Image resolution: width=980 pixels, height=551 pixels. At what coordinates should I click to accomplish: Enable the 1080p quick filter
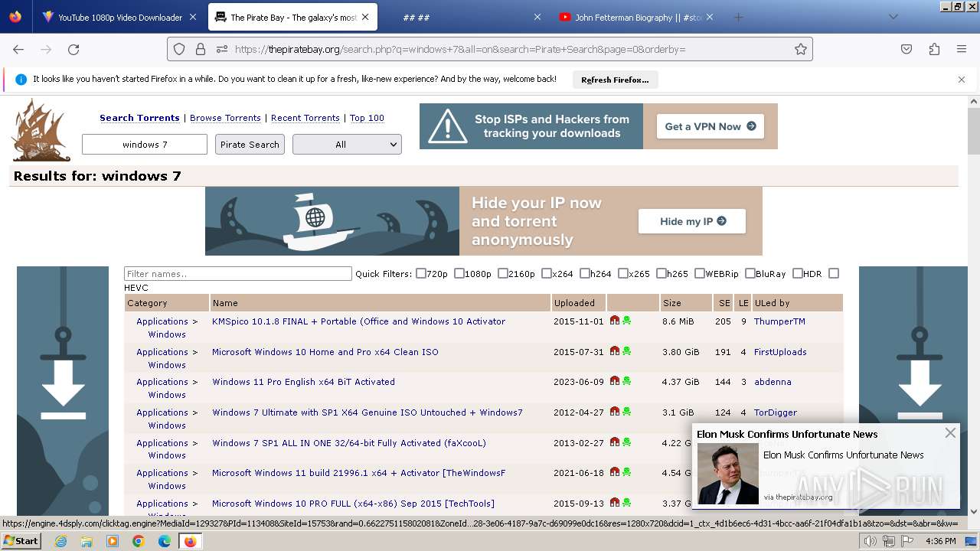tap(459, 273)
